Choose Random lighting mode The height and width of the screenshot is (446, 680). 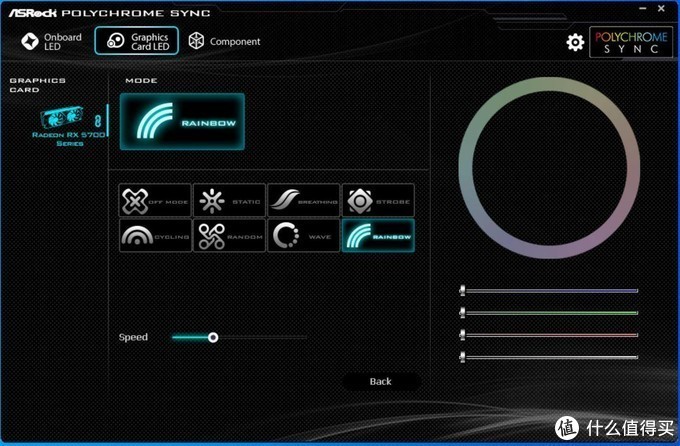pyautogui.click(x=229, y=236)
